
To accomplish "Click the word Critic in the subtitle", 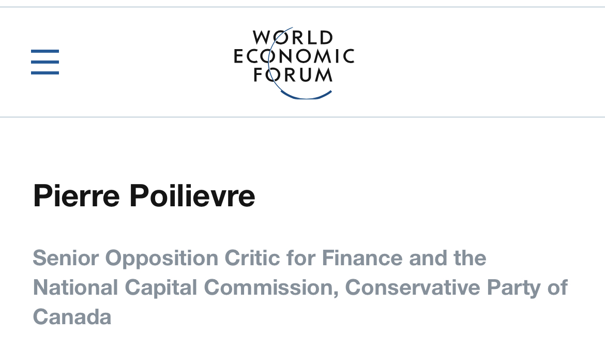I will (x=252, y=258).
